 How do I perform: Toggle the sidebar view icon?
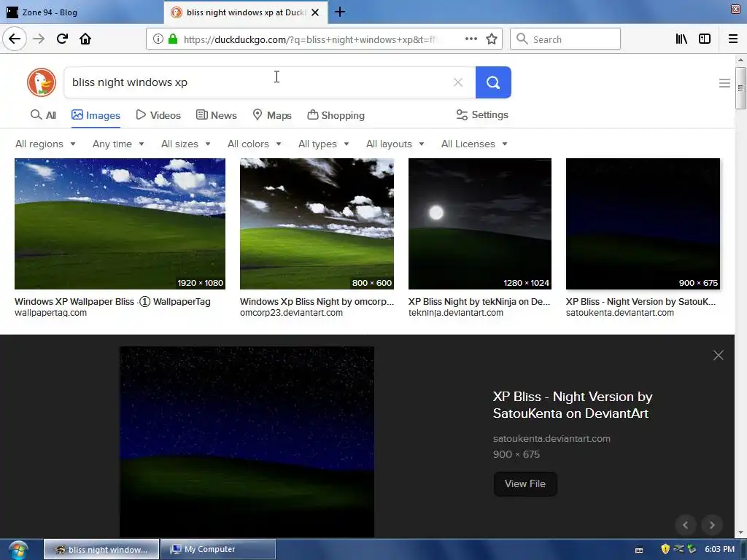[705, 39]
